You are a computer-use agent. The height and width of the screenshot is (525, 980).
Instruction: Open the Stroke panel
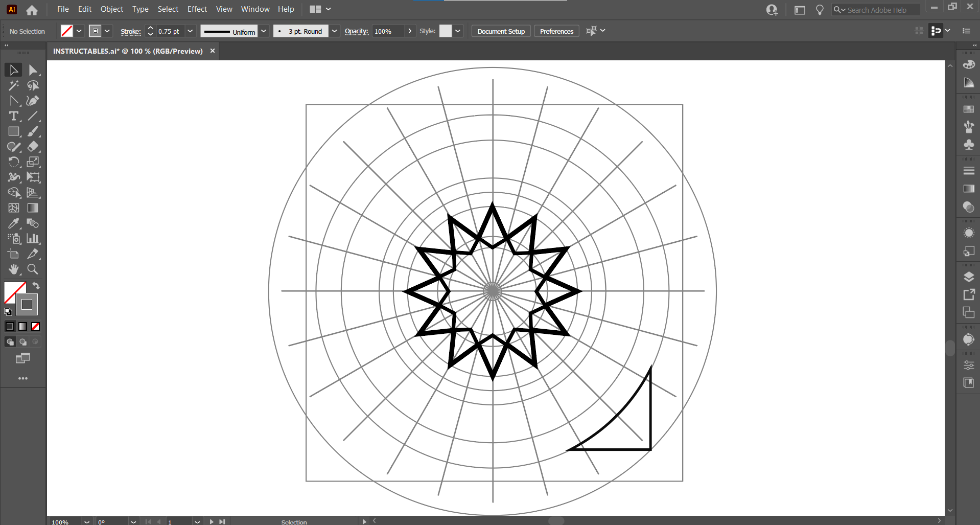tap(969, 170)
